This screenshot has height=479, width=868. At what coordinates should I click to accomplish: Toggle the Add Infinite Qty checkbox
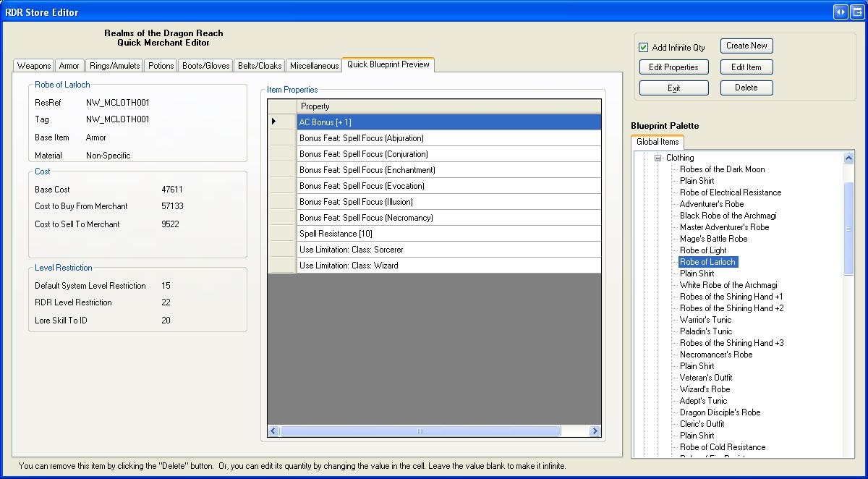[x=643, y=48]
